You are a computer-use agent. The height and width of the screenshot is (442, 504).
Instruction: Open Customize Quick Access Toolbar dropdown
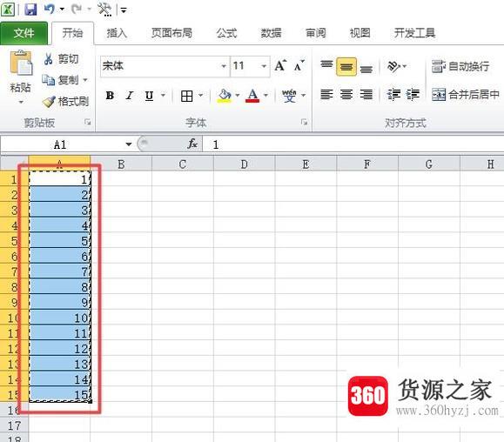(x=124, y=10)
